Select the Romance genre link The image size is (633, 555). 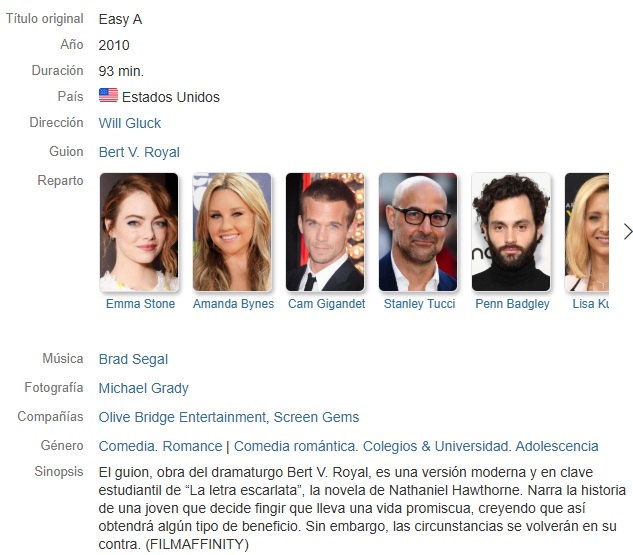point(192,446)
